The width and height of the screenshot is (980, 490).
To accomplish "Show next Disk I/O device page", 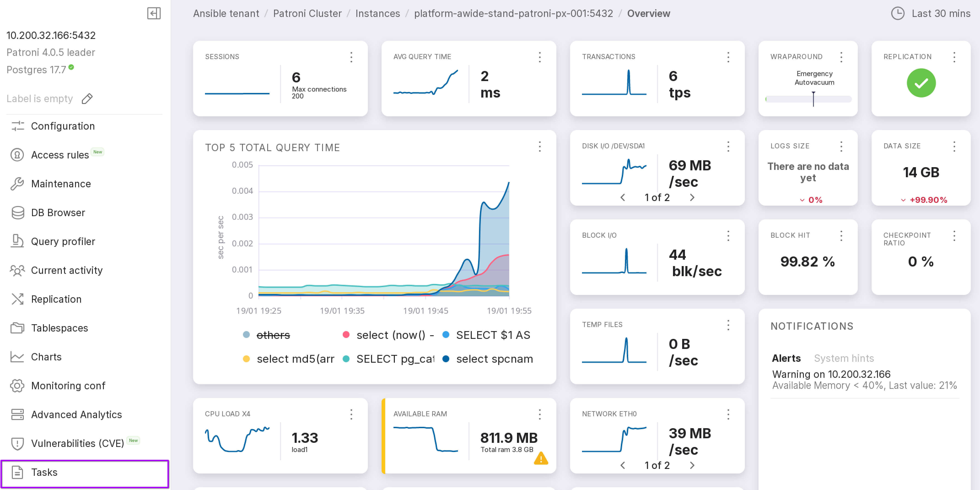I will (692, 198).
